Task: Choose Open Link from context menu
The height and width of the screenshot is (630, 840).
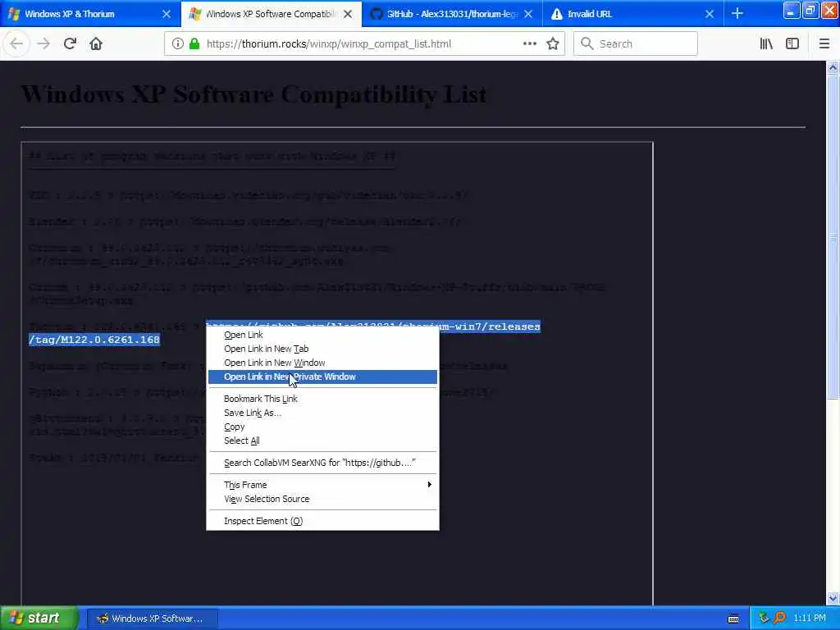Action: (322, 335)
